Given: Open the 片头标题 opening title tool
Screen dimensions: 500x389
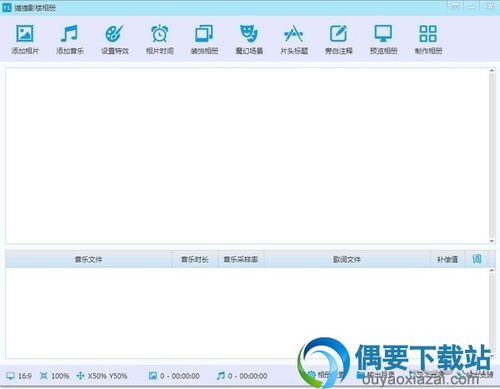Looking at the screenshot, I should tap(294, 39).
